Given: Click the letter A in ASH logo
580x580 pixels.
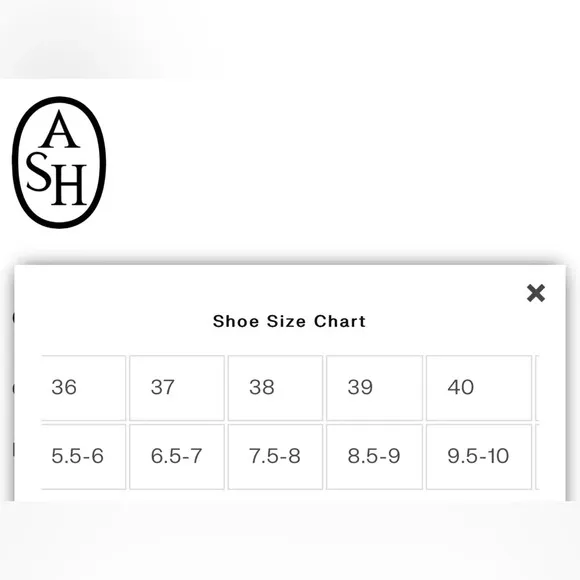Looking at the screenshot, I should tap(59, 129).
